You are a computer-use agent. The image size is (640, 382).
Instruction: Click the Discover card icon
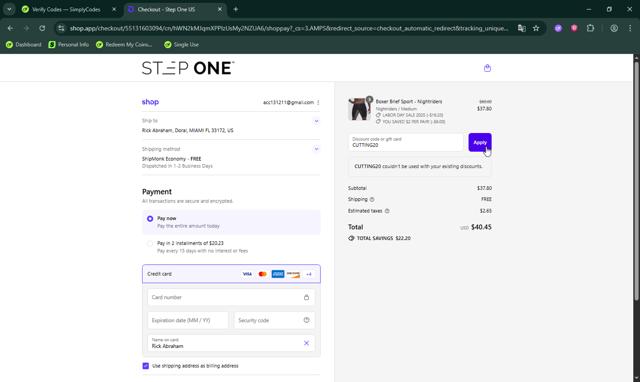click(293, 274)
